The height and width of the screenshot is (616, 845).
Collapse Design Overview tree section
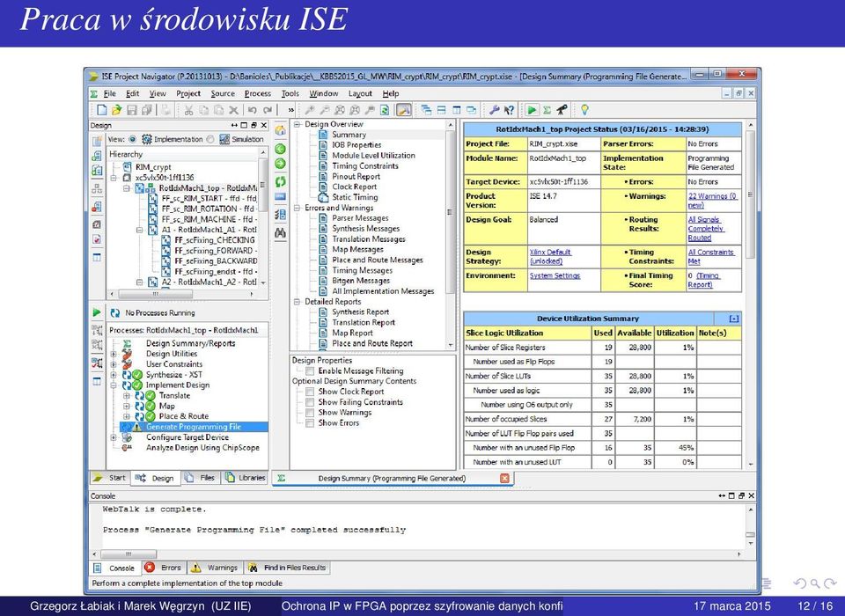click(x=297, y=124)
